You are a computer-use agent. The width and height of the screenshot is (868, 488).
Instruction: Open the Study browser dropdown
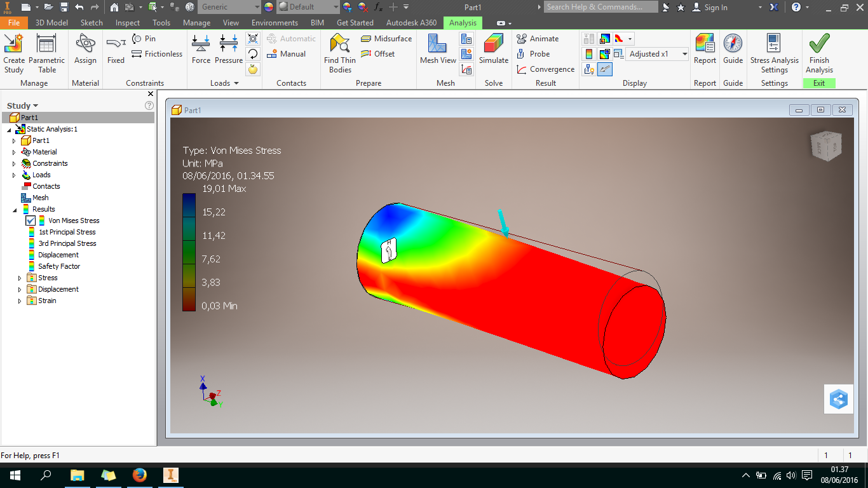pyautogui.click(x=23, y=105)
